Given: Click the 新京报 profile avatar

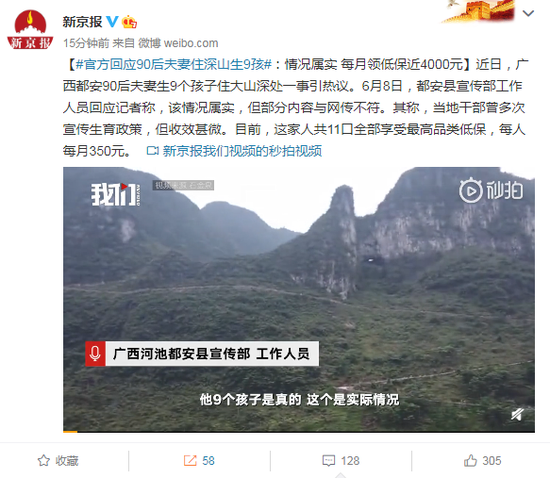Looking at the screenshot, I should pyautogui.click(x=30, y=29).
